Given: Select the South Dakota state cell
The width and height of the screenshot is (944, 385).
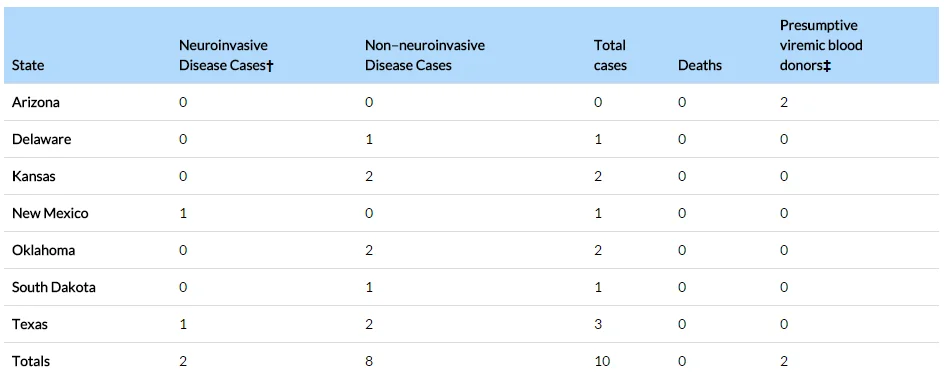Looking at the screenshot, I should [54, 287].
